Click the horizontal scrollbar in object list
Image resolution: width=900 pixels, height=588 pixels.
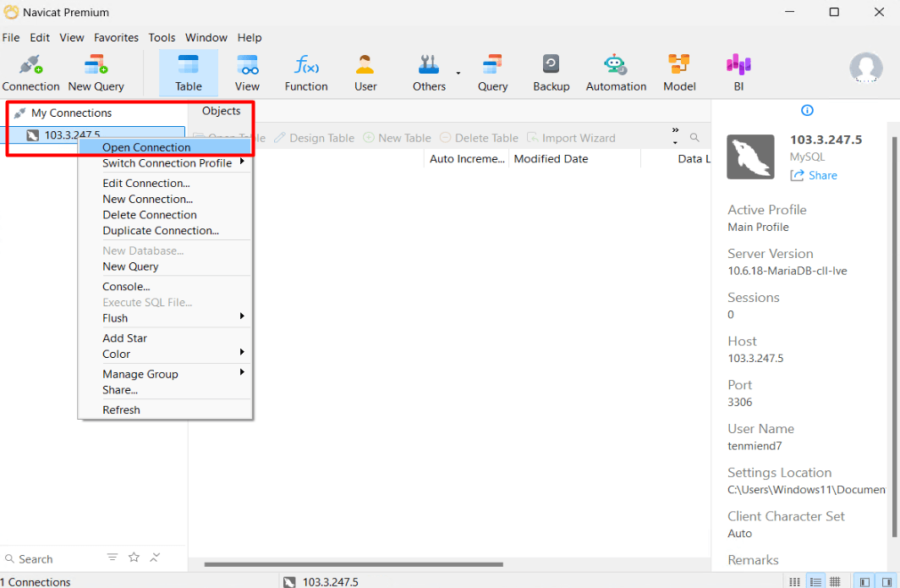354,564
